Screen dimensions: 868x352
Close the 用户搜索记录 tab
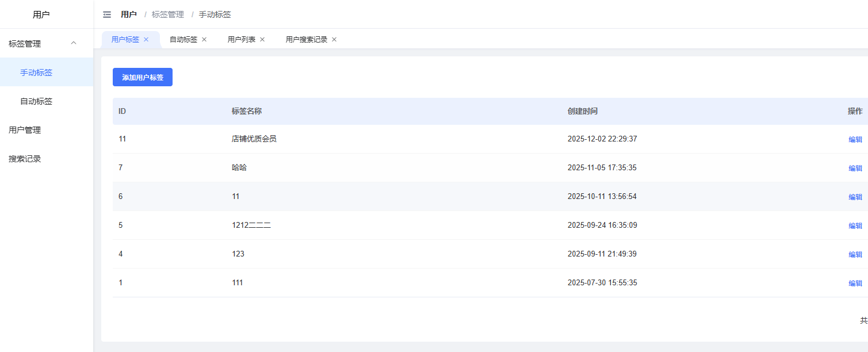(334, 40)
